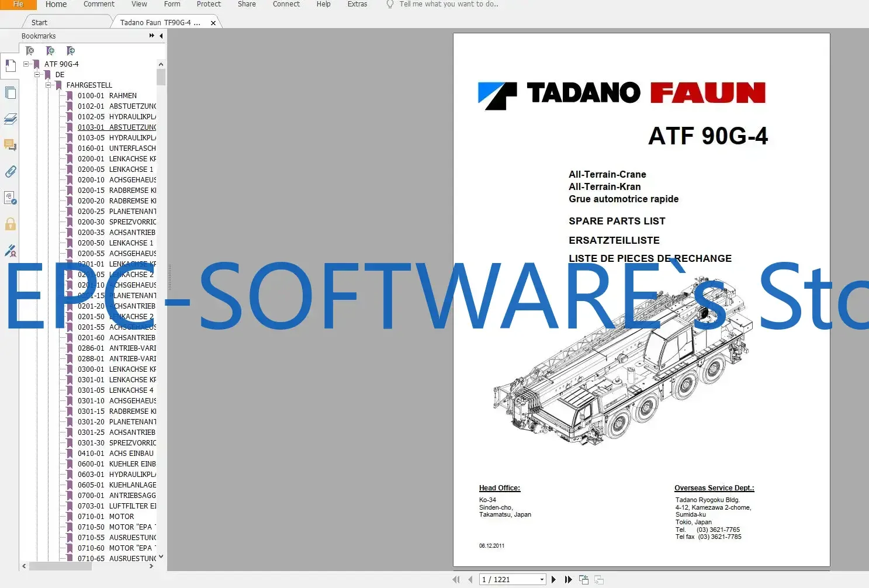Open the Comments panel icon
The image size is (869, 588).
(x=10, y=145)
